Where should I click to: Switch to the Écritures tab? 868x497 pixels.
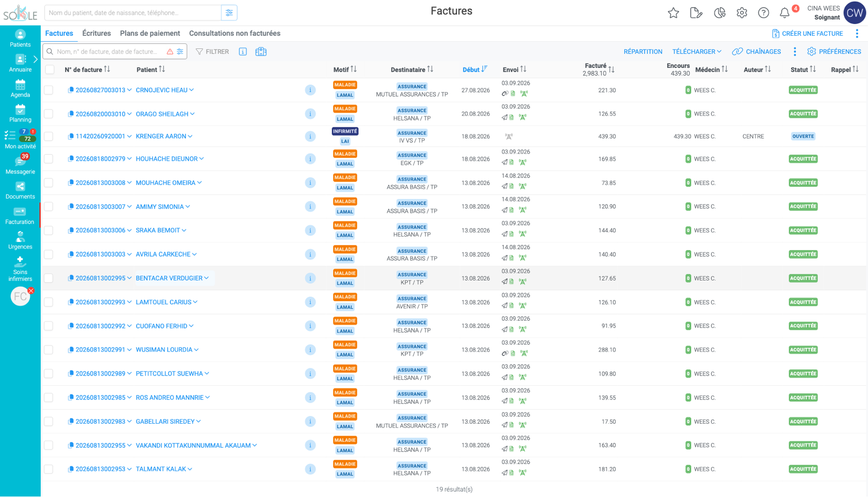click(x=97, y=34)
